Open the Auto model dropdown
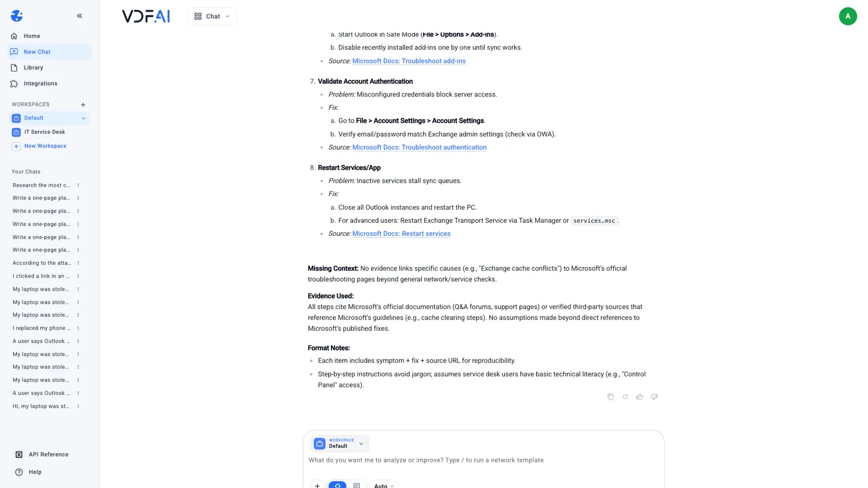 [384, 485]
